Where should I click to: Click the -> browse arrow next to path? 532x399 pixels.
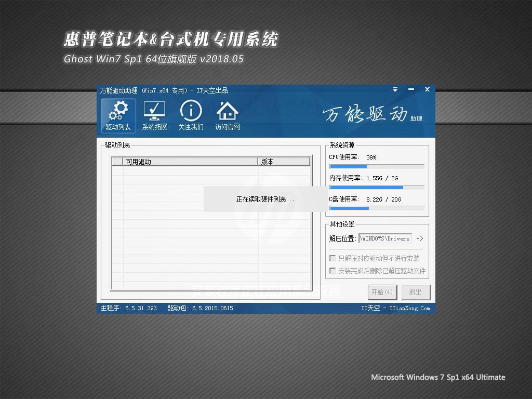tap(420, 238)
